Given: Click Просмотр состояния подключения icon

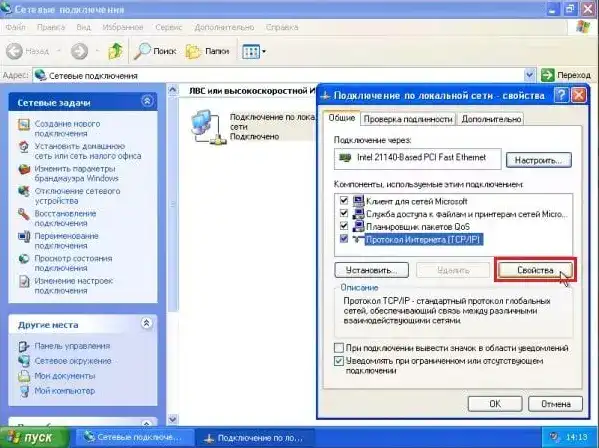Looking at the screenshot, I should (24, 259).
